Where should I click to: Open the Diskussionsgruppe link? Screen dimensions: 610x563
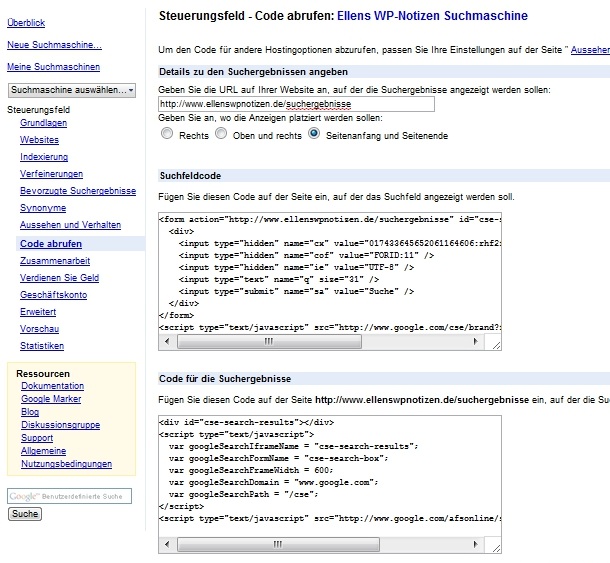coord(61,425)
